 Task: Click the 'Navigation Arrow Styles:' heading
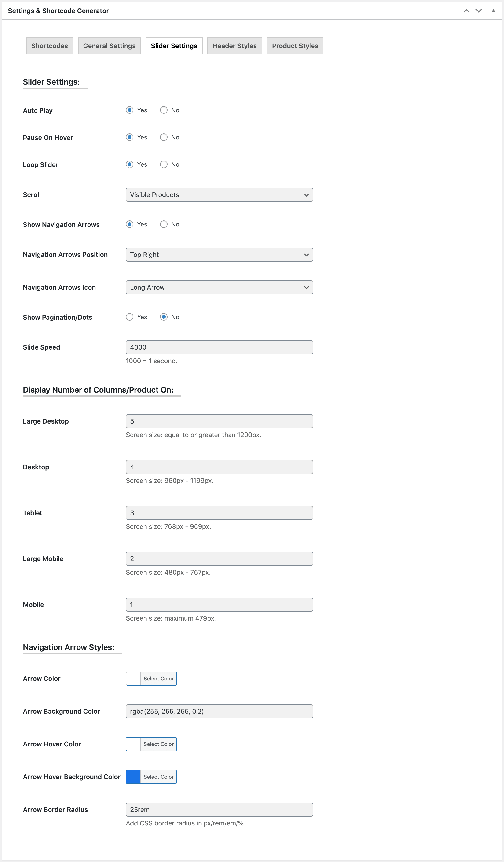(68, 647)
